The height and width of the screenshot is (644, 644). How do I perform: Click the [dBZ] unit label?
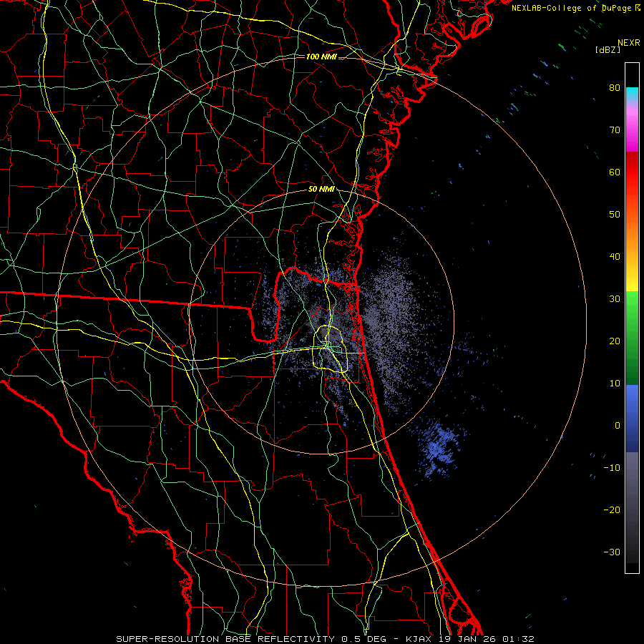point(608,50)
